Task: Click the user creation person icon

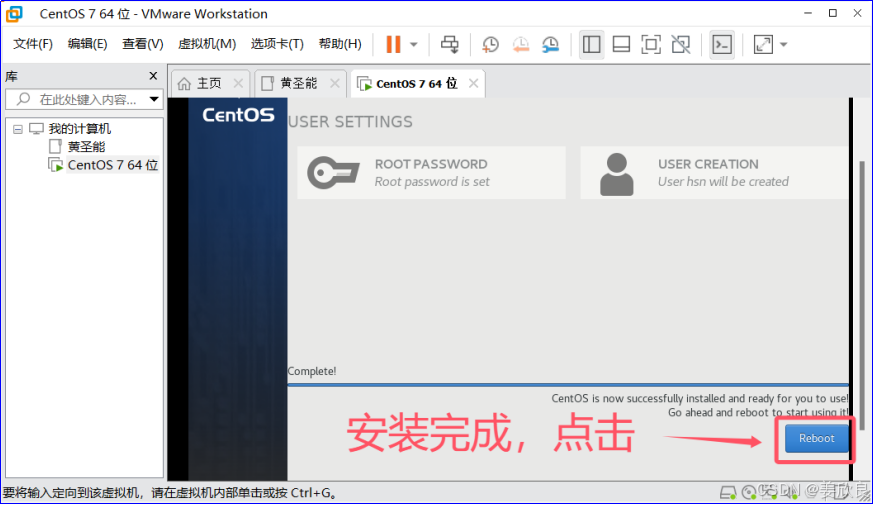Action: point(616,174)
